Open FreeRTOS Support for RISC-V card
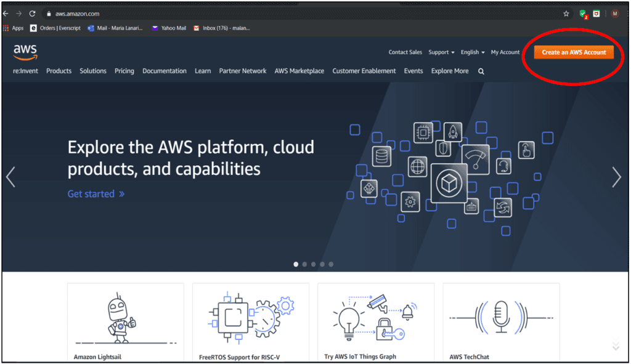 click(251, 323)
